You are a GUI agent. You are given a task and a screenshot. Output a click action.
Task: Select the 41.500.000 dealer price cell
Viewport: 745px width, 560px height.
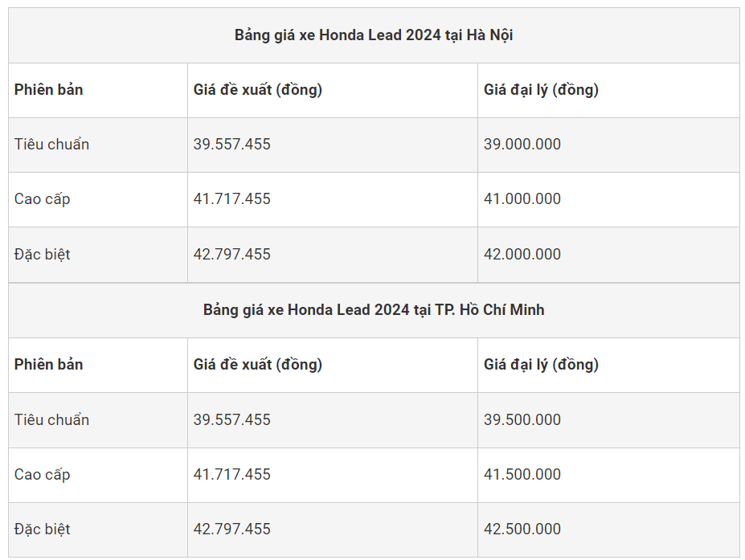click(522, 475)
